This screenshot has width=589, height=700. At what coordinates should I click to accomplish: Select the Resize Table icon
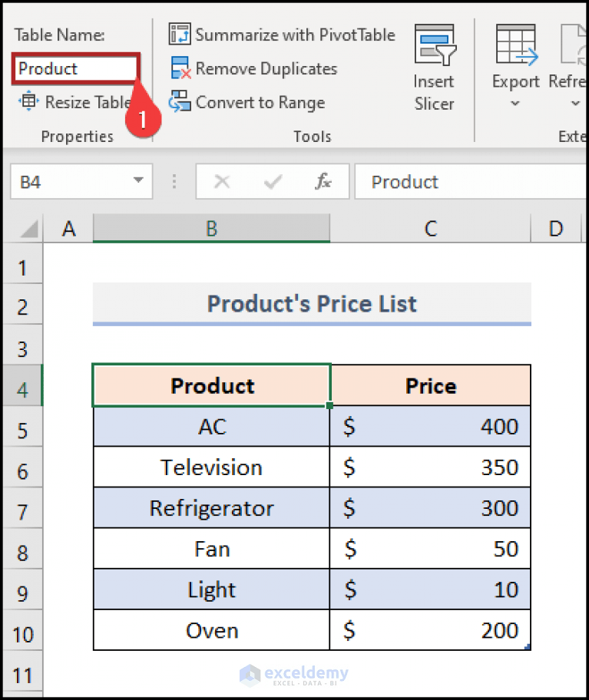coord(27,102)
